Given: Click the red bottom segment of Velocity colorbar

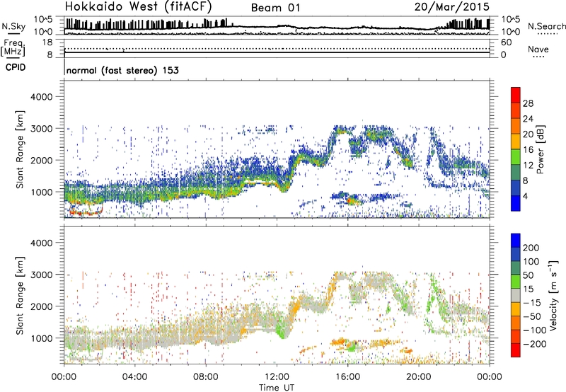Looking at the screenshot, I should tap(516, 350).
